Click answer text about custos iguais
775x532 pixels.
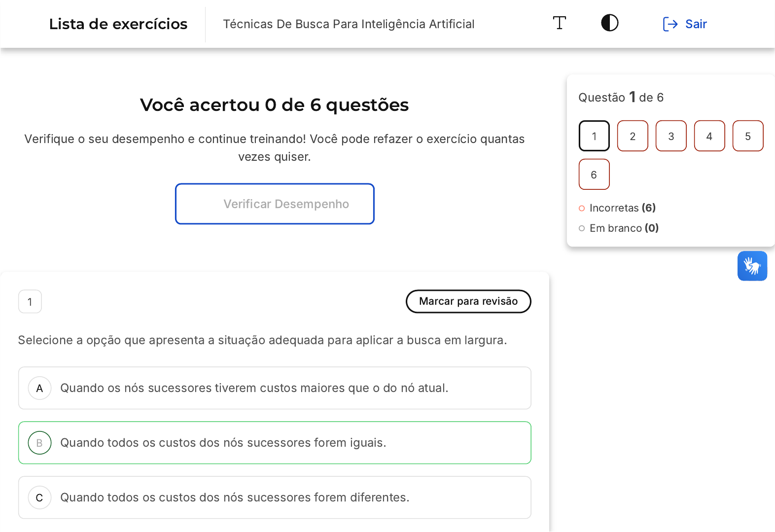(223, 443)
